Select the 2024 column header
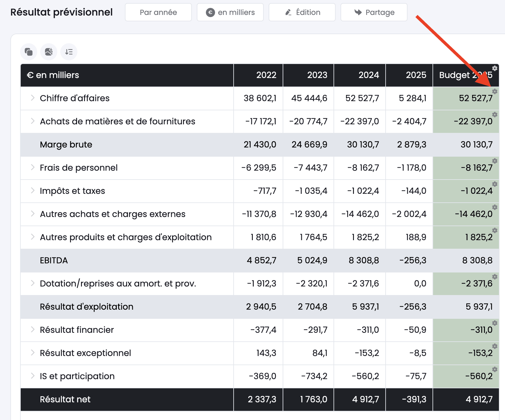 pos(360,75)
